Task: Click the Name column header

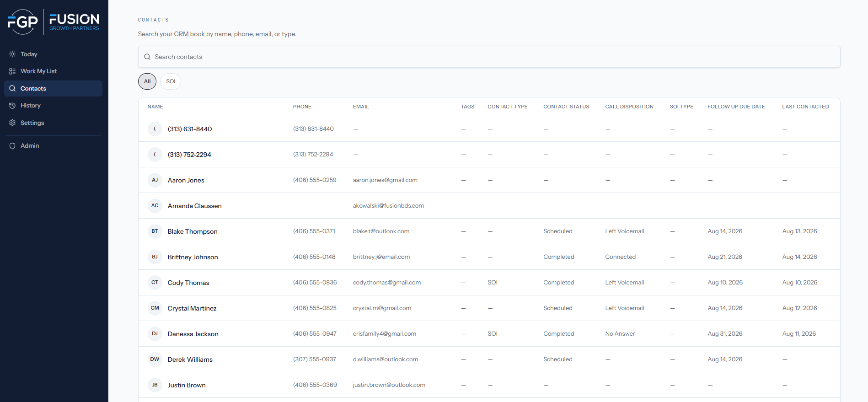Action: coord(155,107)
